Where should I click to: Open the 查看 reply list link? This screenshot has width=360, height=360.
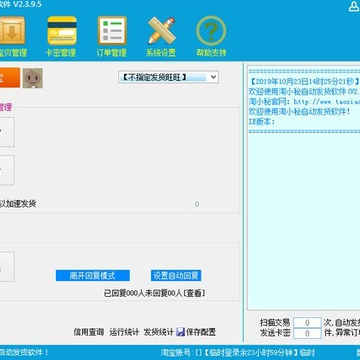pos(194,293)
